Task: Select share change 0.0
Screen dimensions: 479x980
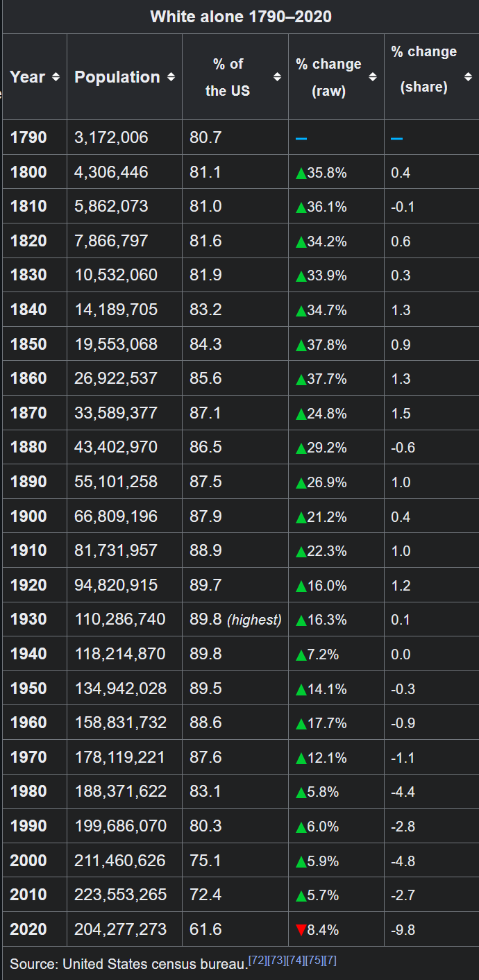Action: (x=401, y=654)
